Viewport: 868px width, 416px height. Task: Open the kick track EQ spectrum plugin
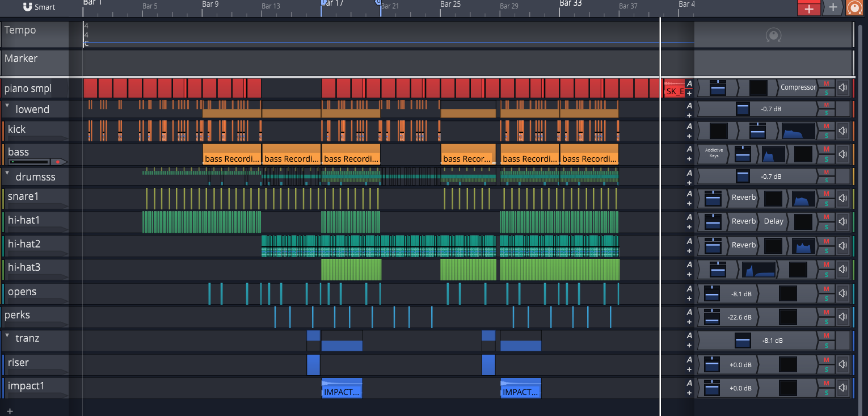[x=798, y=131]
